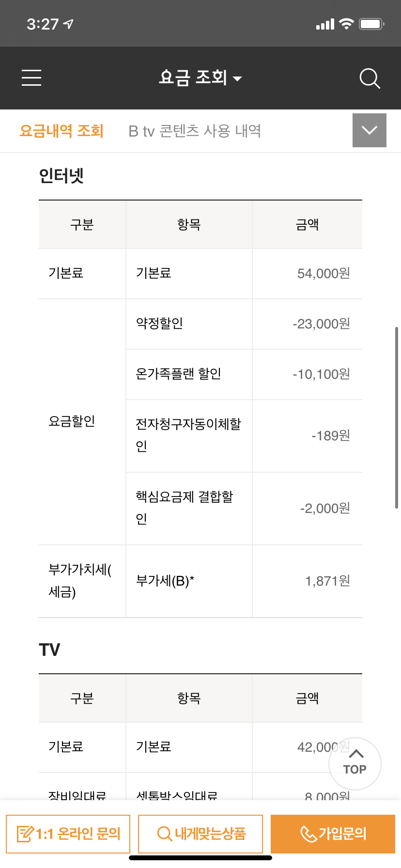This screenshot has height=868, width=401.
Task: Tap the 가입문의 phone button
Action: coord(333,834)
